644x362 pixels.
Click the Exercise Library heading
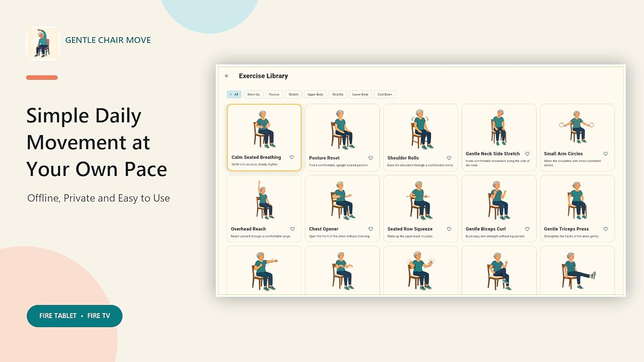[264, 76]
